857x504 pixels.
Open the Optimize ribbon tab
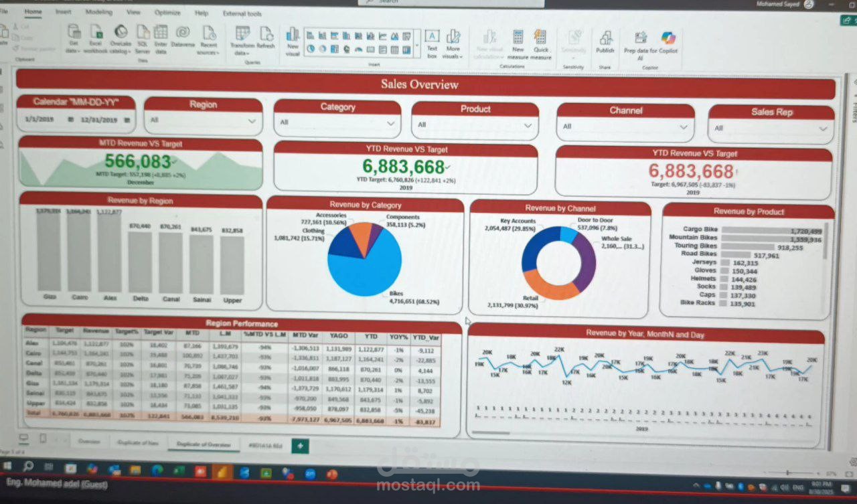(x=167, y=12)
